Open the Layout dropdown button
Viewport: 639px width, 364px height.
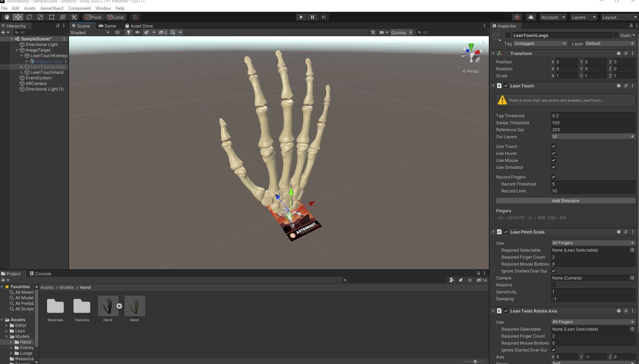(619, 17)
